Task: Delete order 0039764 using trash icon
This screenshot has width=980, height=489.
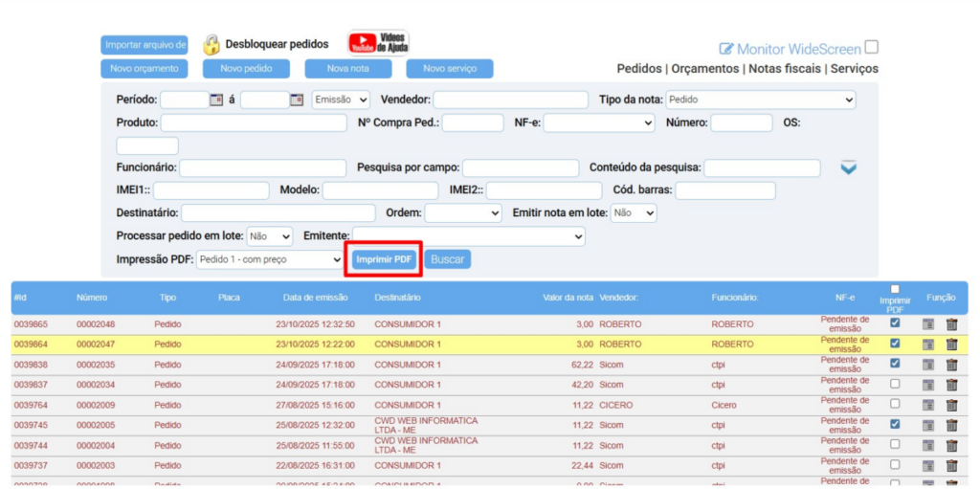Action: 951,405
